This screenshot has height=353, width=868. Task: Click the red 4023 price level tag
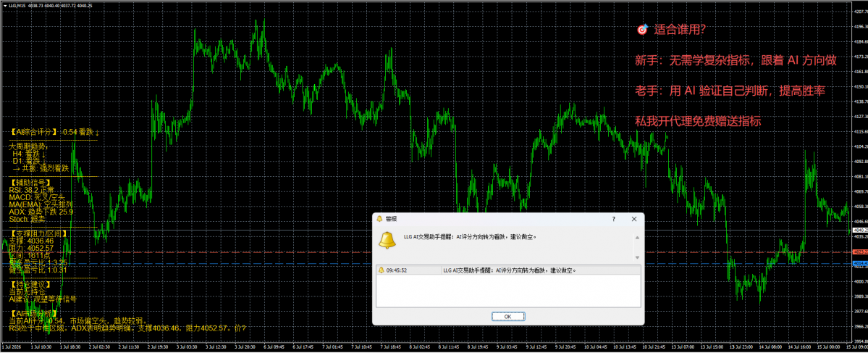point(860,252)
